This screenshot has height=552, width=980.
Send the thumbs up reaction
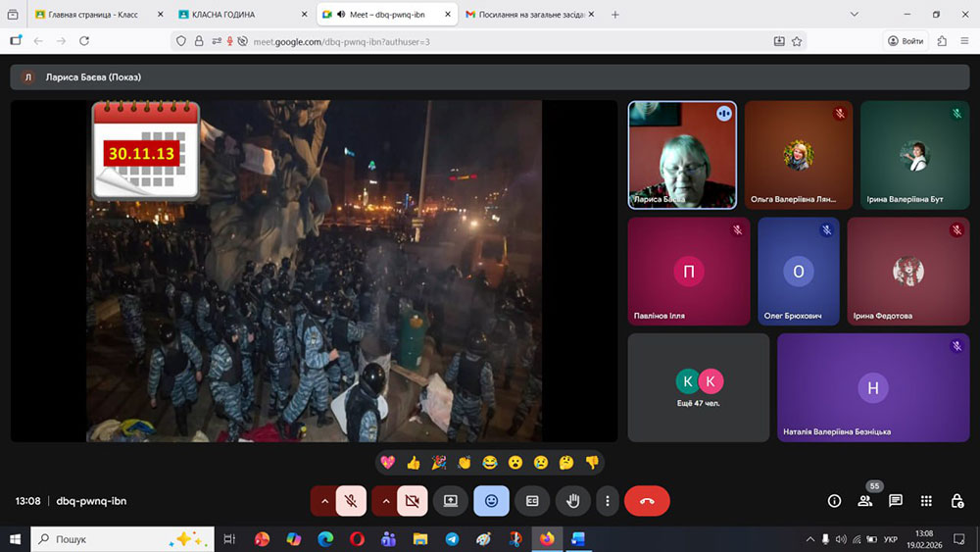click(414, 462)
